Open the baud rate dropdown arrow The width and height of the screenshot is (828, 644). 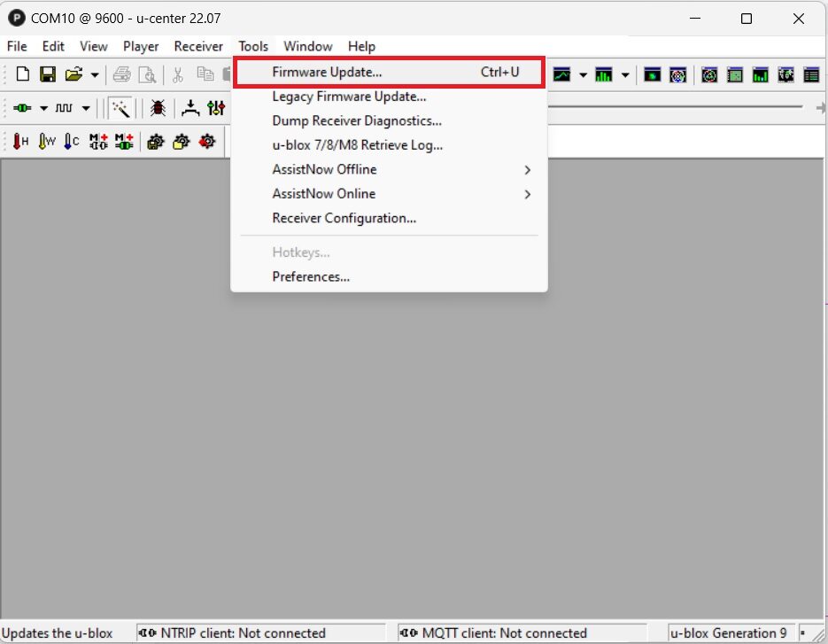[x=85, y=107]
